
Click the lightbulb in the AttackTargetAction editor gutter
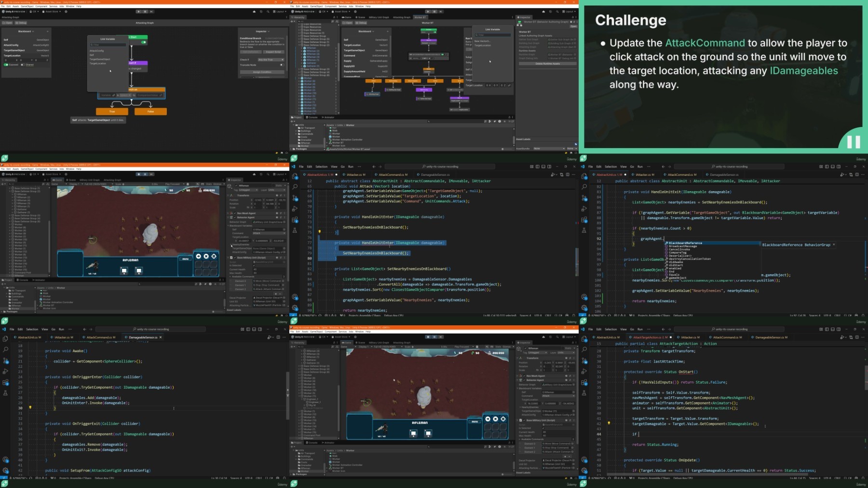click(609, 423)
